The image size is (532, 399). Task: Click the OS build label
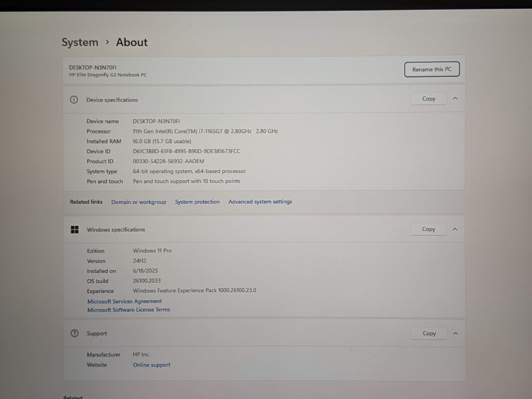coord(98,281)
